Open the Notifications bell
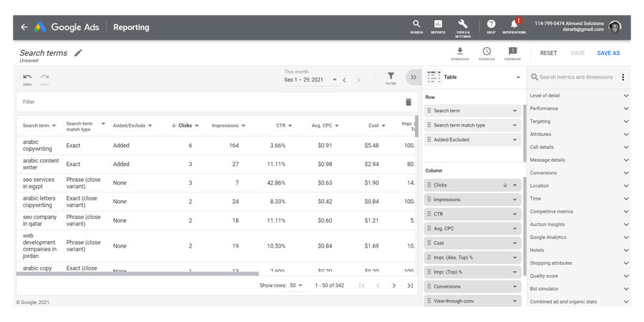This screenshot has height=322, width=644. [514, 26]
